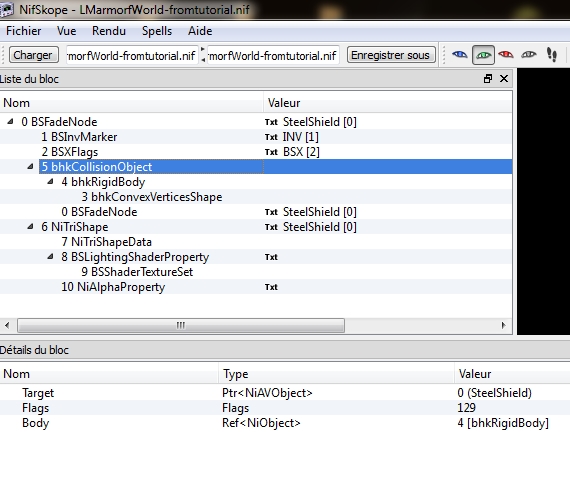This screenshot has height=479, width=570.
Task: Open the Rendu menu
Action: coord(109,31)
